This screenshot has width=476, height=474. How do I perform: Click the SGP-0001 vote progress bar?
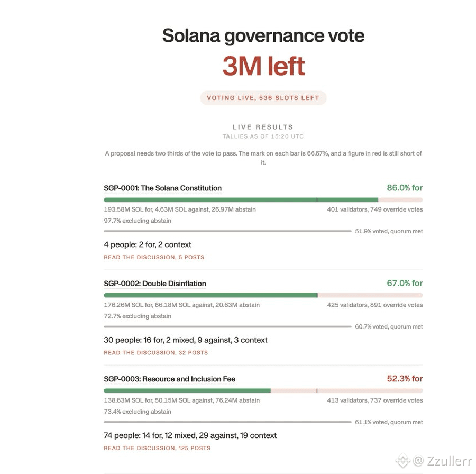point(263,200)
